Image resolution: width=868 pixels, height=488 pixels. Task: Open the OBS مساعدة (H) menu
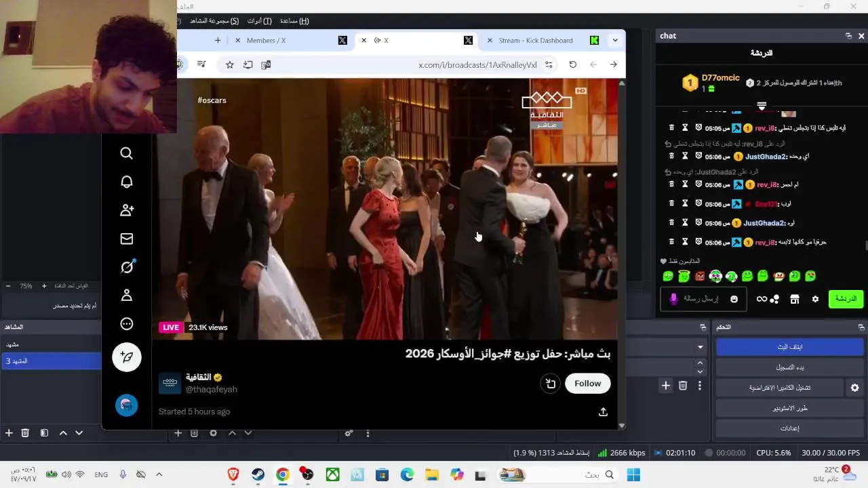[x=294, y=21]
